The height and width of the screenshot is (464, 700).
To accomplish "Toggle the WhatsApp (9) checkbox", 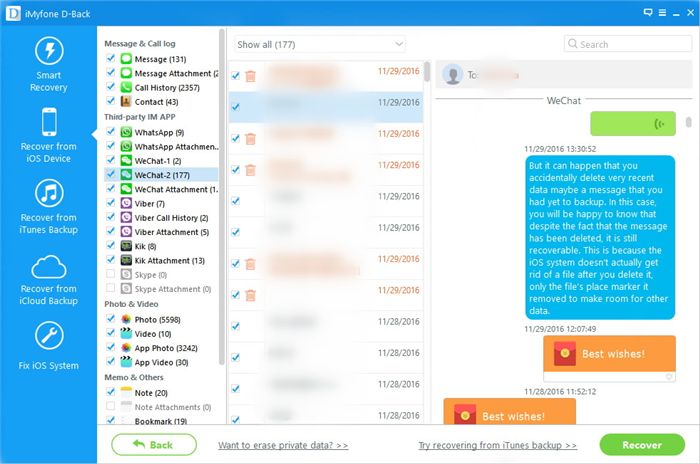I will [x=111, y=132].
